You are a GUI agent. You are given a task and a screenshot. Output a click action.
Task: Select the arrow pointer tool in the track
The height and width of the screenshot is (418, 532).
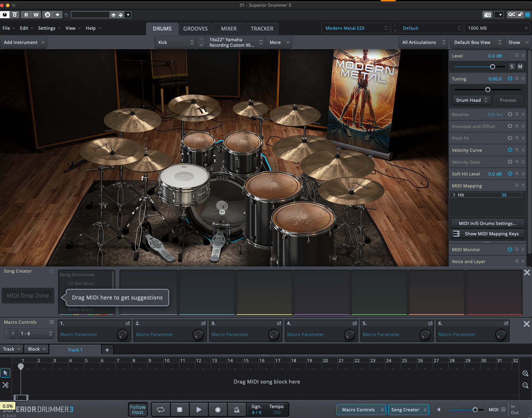6,373
